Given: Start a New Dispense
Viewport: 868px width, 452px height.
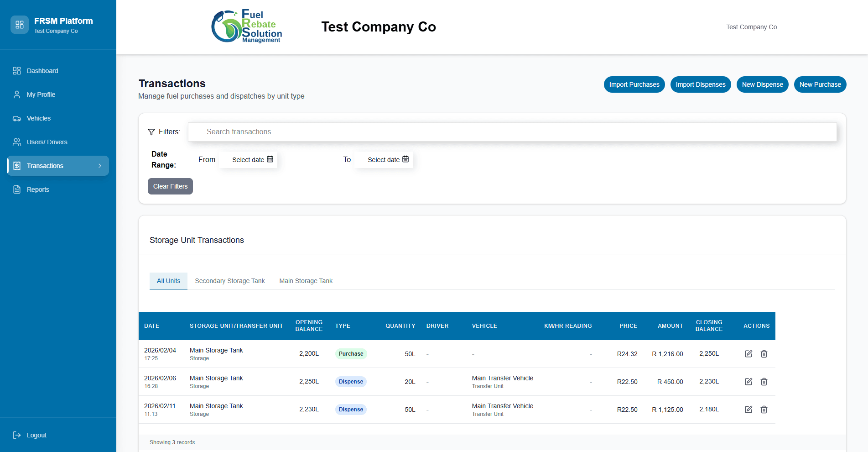Looking at the screenshot, I should tap(763, 84).
